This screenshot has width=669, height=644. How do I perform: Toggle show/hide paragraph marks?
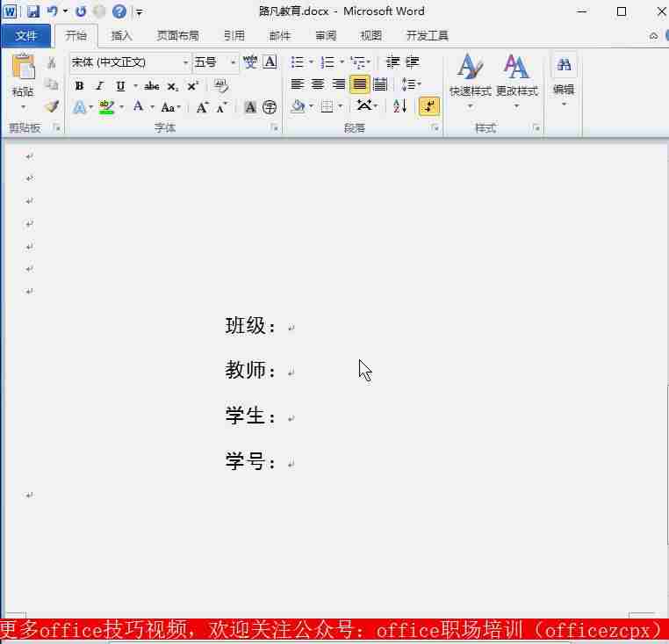[429, 106]
